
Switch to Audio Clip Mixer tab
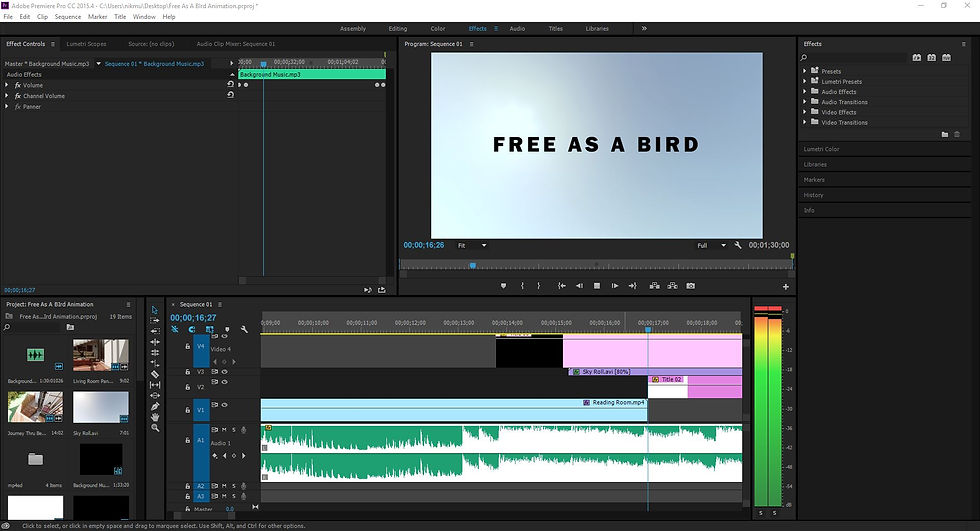click(236, 44)
